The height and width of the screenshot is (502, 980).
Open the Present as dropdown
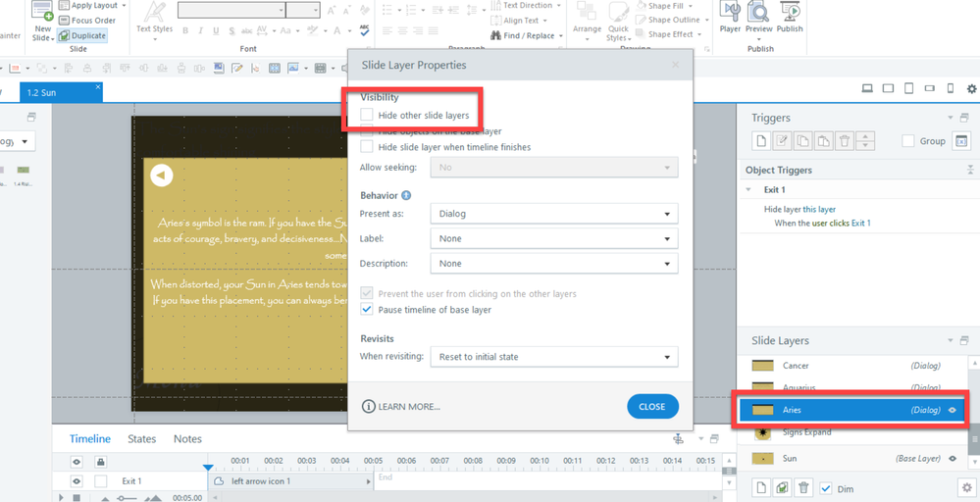click(x=553, y=214)
